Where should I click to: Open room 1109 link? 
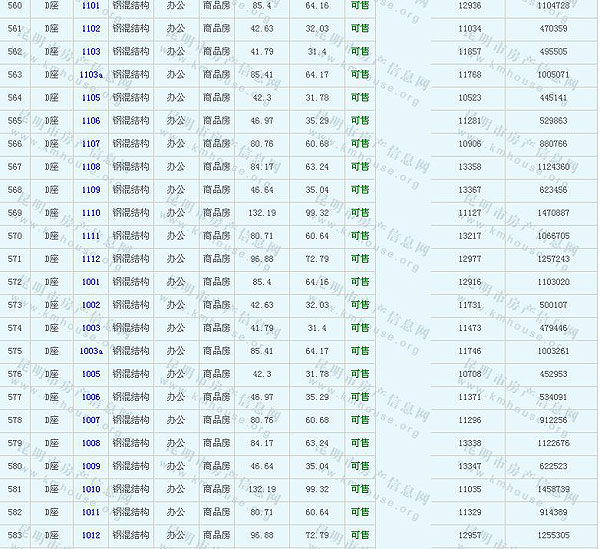point(91,190)
